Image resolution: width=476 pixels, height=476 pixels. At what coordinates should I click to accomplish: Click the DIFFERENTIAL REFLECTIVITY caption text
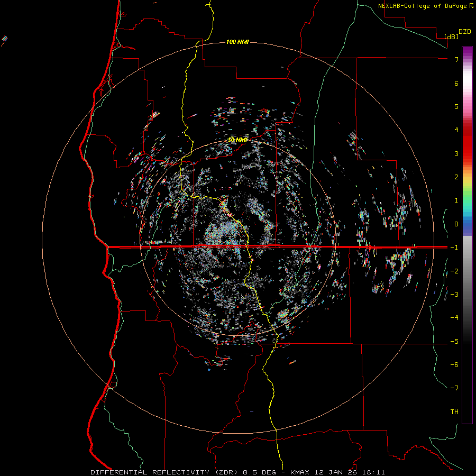coord(150,472)
